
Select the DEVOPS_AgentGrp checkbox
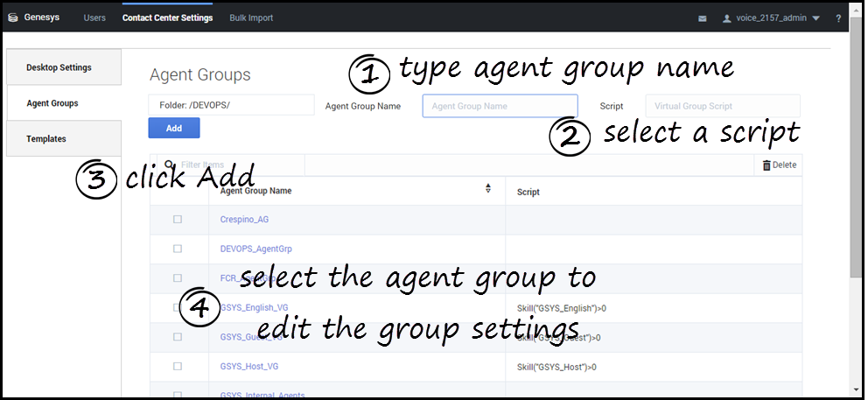(178, 249)
